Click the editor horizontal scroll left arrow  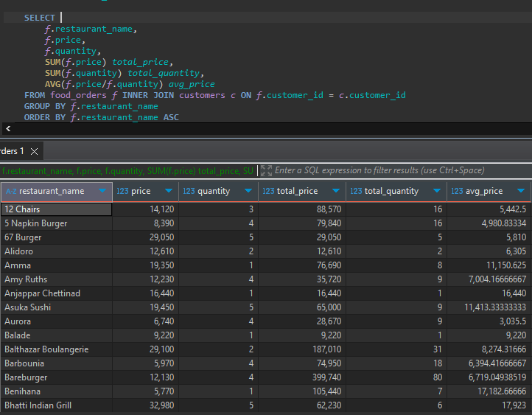(x=8, y=128)
